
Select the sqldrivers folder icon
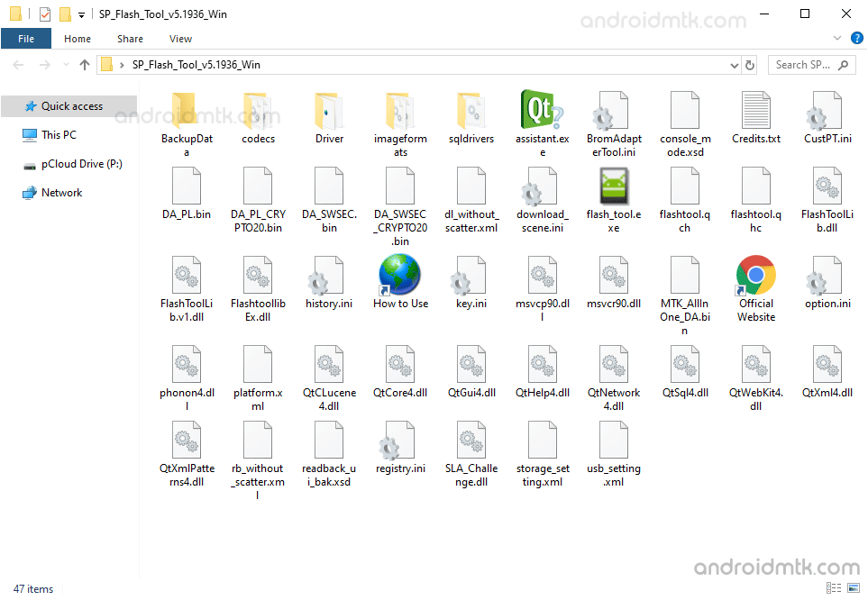471,111
